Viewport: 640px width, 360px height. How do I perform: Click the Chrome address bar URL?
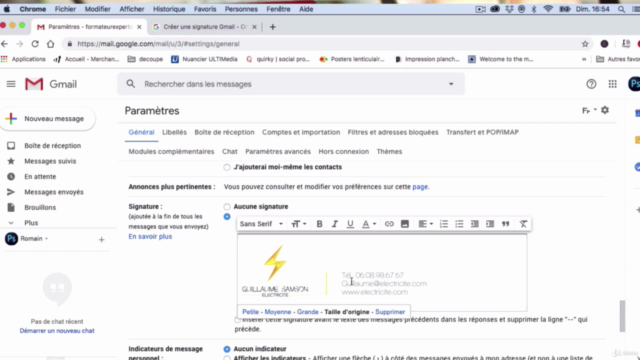coord(158,44)
